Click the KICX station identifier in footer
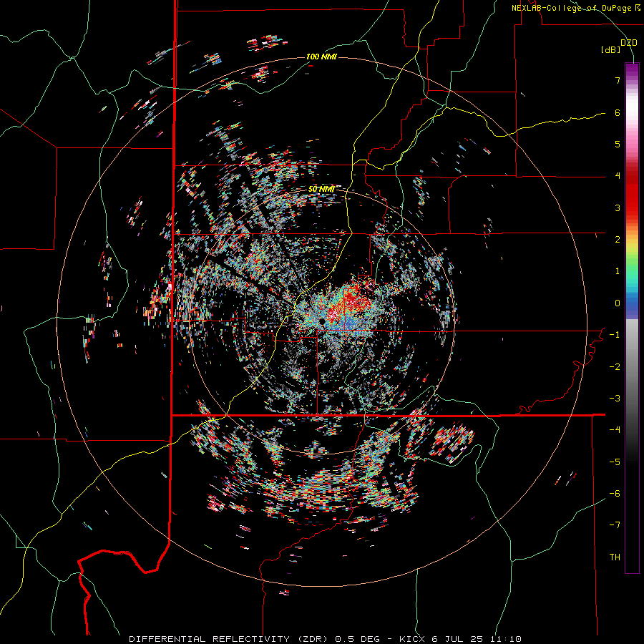The width and height of the screenshot is (644, 644). [x=413, y=639]
